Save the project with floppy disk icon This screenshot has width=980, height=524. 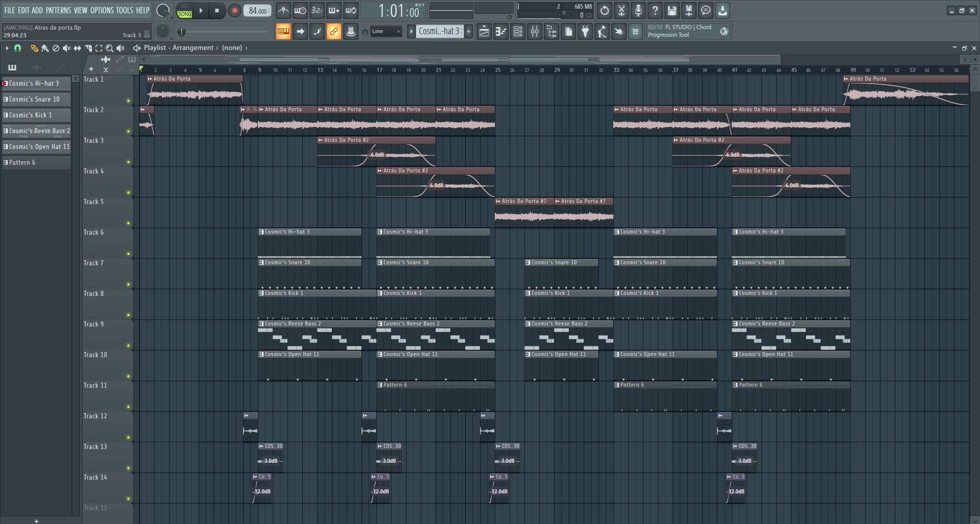(x=672, y=10)
